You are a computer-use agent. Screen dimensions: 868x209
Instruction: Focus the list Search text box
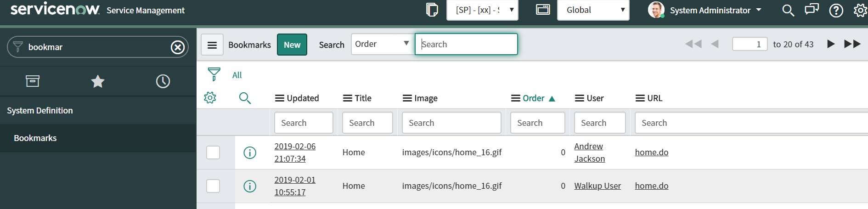466,44
